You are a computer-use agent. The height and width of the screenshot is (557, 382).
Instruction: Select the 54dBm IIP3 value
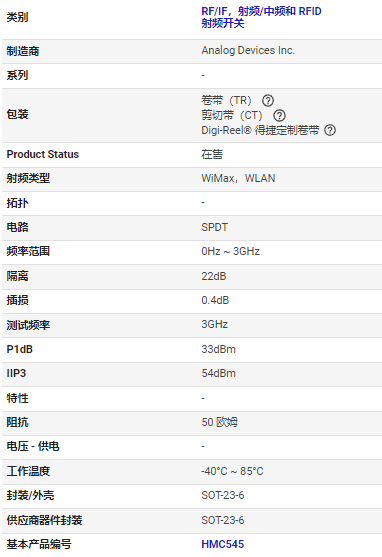pos(219,374)
